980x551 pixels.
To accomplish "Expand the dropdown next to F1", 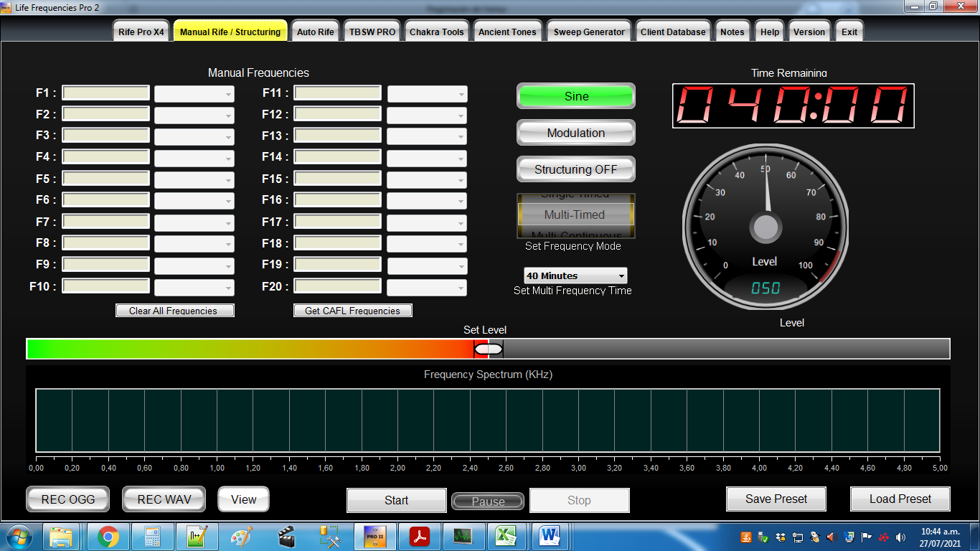I will tap(194, 94).
